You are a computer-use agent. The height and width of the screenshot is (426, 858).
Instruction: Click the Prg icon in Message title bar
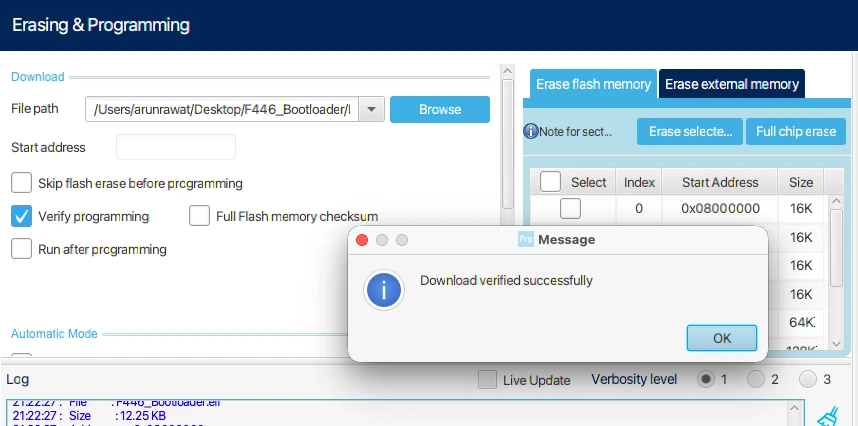pos(525,239)
